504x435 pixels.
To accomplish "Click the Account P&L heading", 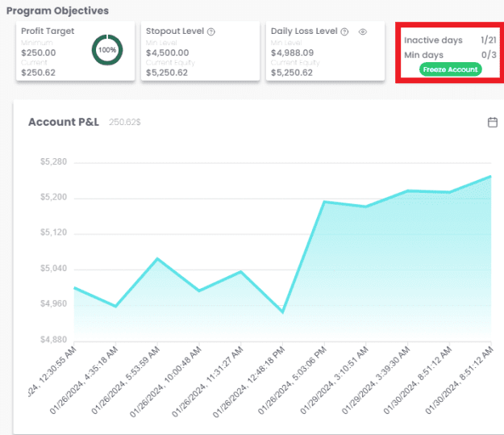I will tap(64, 122).
